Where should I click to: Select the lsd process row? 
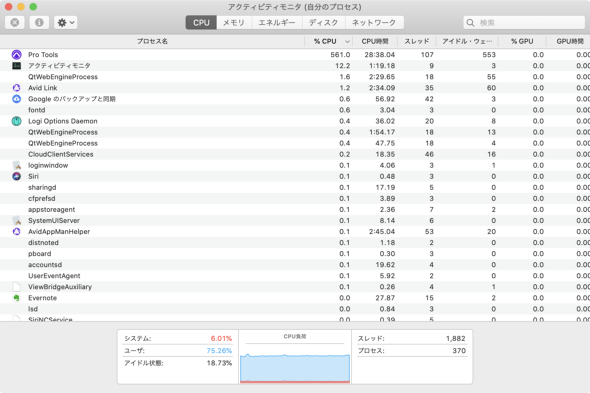tap(295, 309)
